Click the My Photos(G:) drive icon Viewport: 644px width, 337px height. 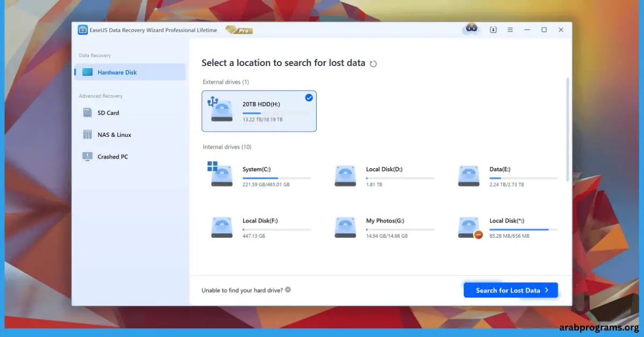click(345, 227)
